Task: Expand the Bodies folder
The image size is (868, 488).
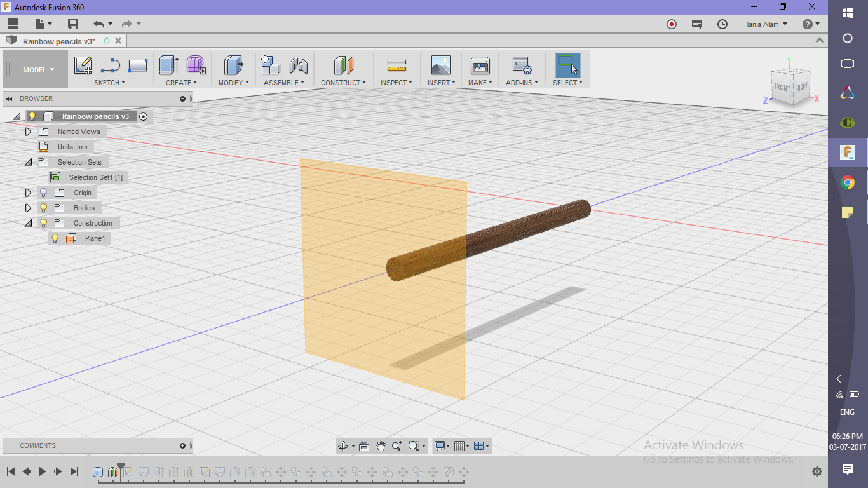Action: (28, 208)
